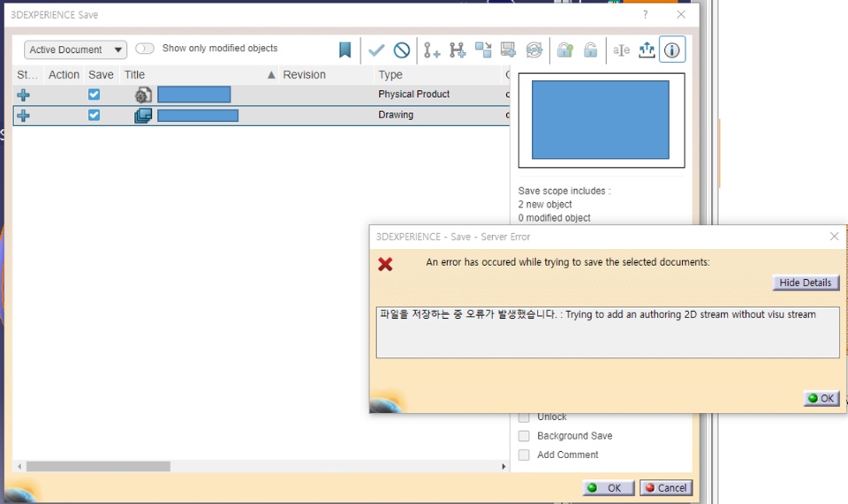848x504 pixels.
Task: Click Cancel in the Save dialog
Action: click(666, 488)
